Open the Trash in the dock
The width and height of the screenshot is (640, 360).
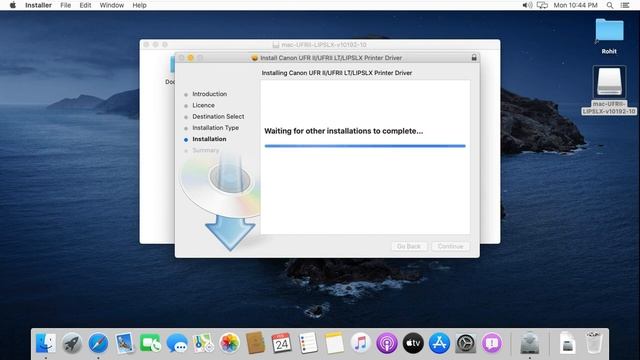(x=594, y=342)
